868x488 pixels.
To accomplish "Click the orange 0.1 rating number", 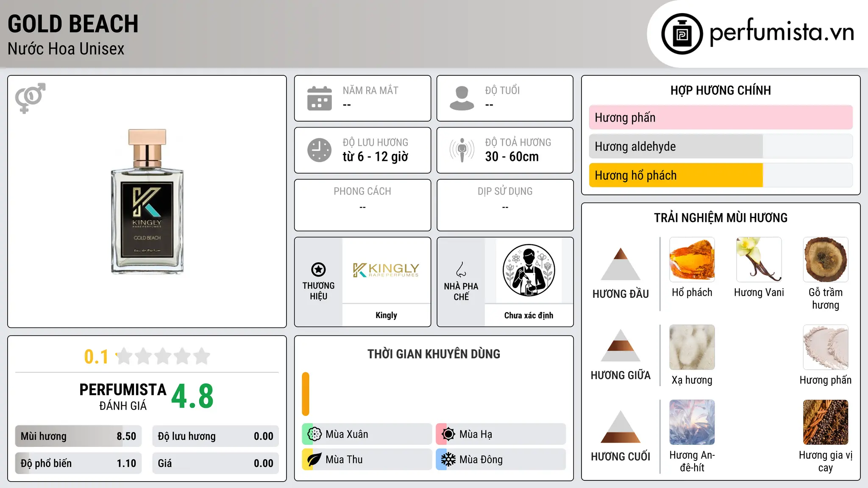I will [96, 357].
